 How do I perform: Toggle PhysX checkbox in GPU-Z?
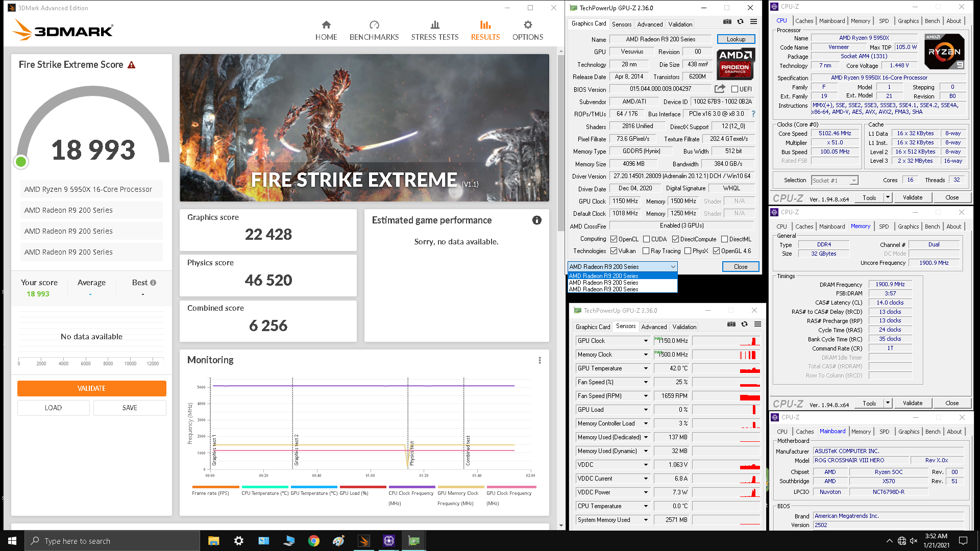pyautogui.click(x=688, y=251)
